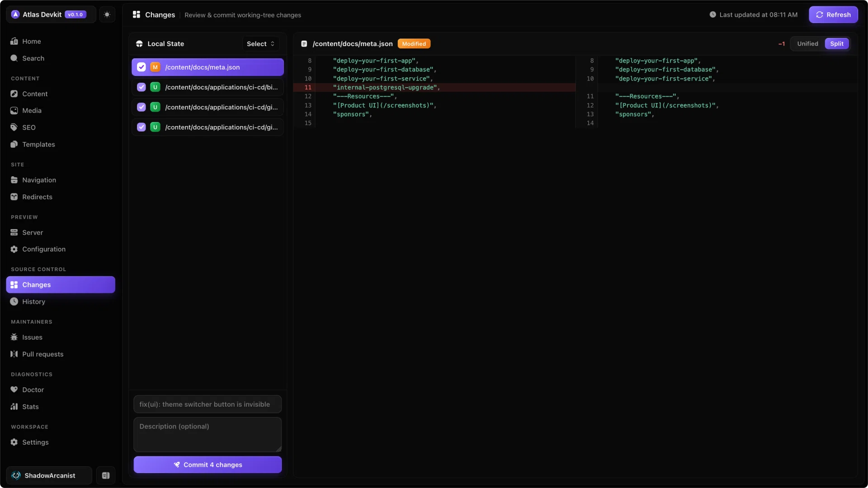Click the Changes grid icon in header
This screenshot has height=488, width=868.
137,15
